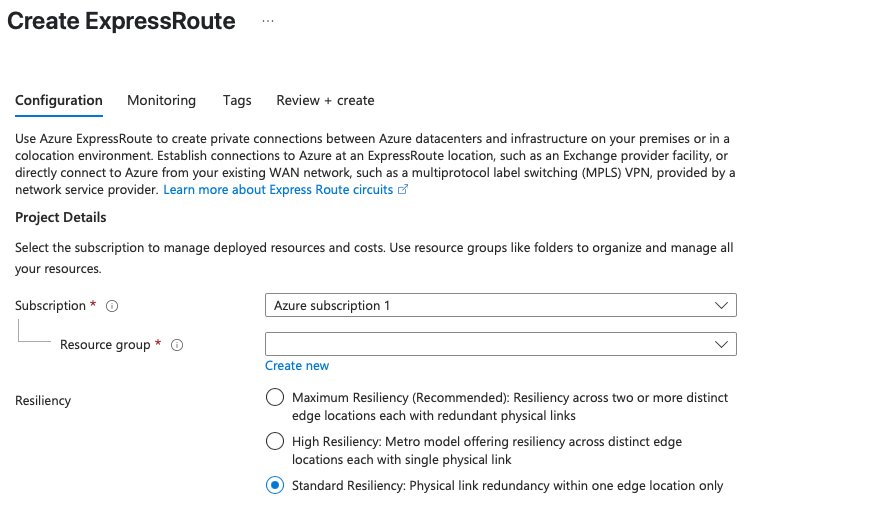Viewport: 896px width, 514px height.
Task: Go to the Review + create tab
Action: pyautogui.click(x=325, y=101)
